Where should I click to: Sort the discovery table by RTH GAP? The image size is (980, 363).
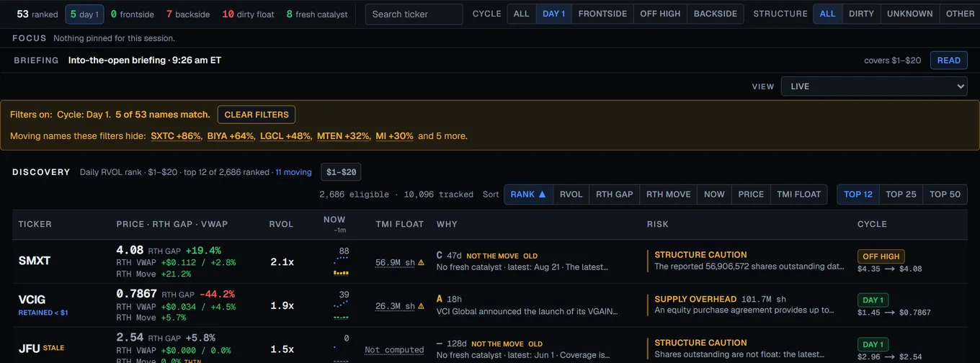(615, 194)
